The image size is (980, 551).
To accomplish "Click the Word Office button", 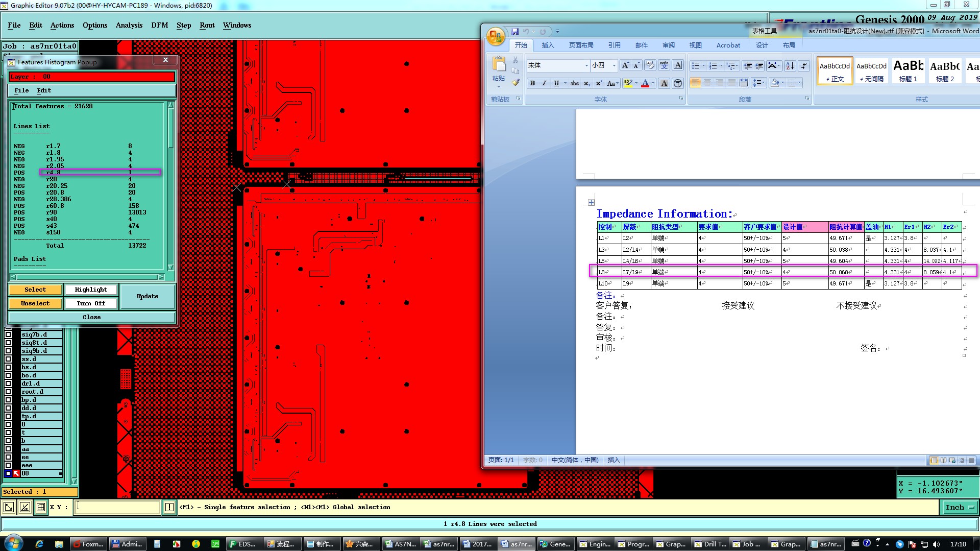I will (495, 37).
